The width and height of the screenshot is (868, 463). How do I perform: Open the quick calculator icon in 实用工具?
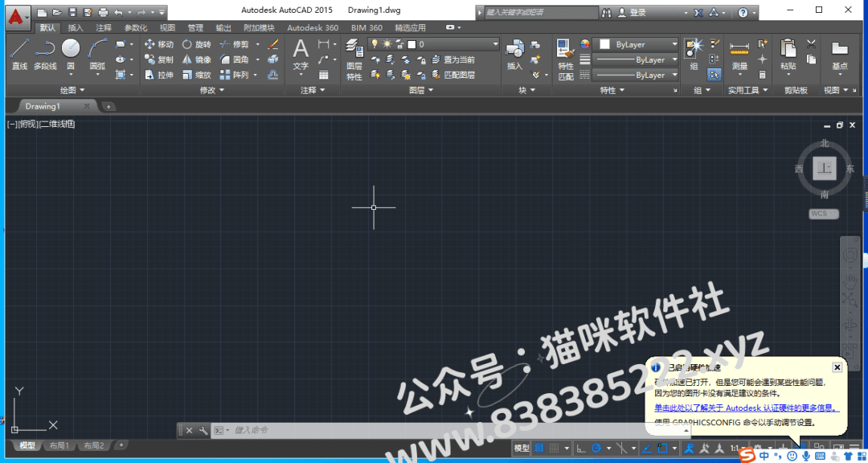tap(762, 74)
